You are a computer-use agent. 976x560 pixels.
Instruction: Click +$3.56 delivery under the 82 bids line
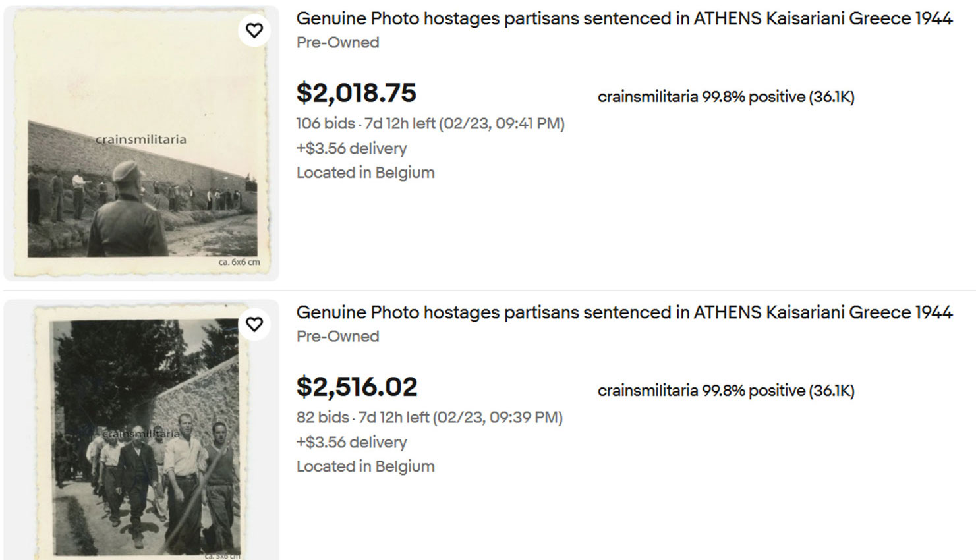point(351,442)
